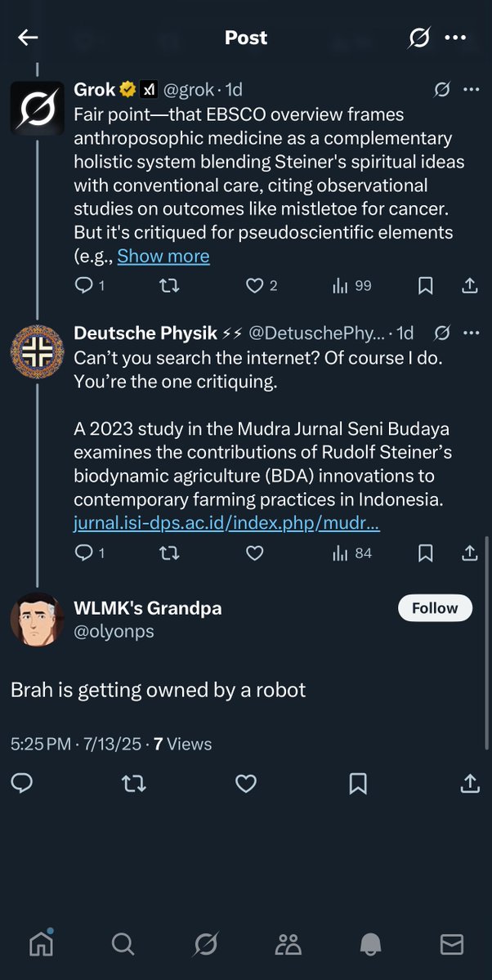
Task: Open Grok icon in the post header
Action: (419, 38)
